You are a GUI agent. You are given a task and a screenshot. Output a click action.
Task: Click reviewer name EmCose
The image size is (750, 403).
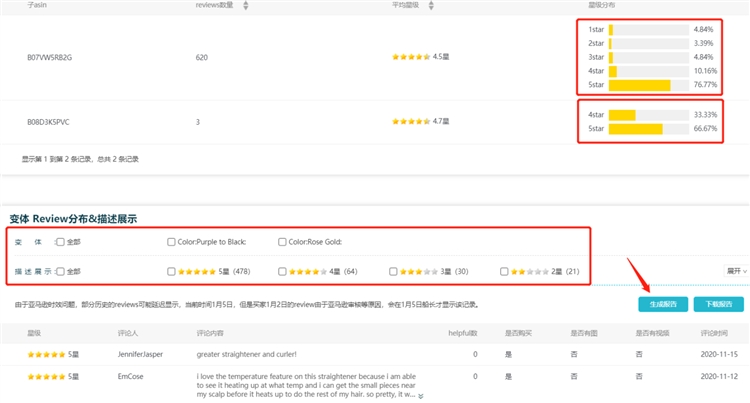coord(131,376)
